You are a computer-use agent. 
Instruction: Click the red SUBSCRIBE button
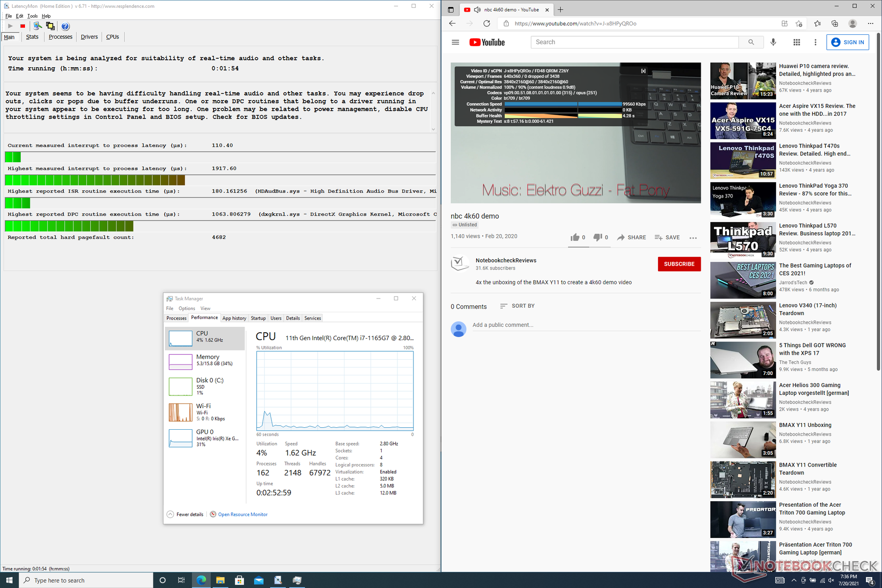pos(679,264)
